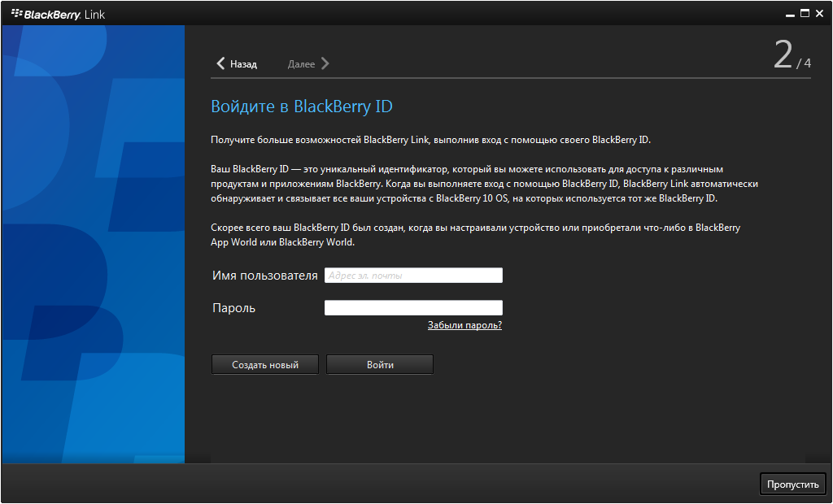The height and width of the screenshot is (504, 833).
Task: Sign in with the Войти button
Action: click(380, 365)
